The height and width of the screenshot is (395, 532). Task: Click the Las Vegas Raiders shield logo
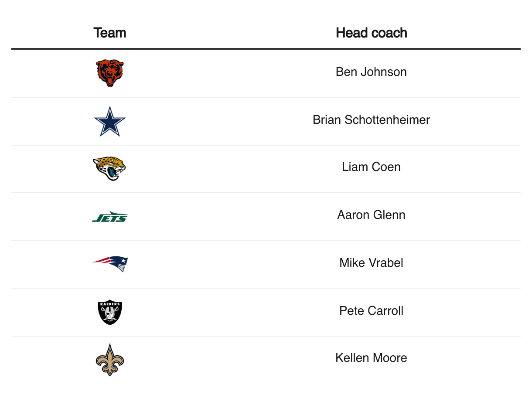(x=110, y=312)
